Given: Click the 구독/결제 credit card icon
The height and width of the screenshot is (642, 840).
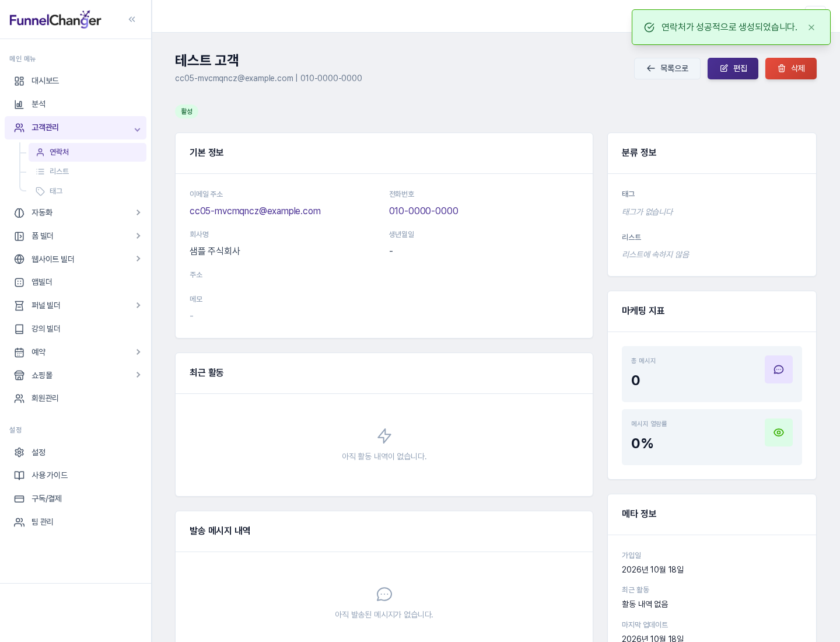Looking at the screenshot, I should (19, 499).
